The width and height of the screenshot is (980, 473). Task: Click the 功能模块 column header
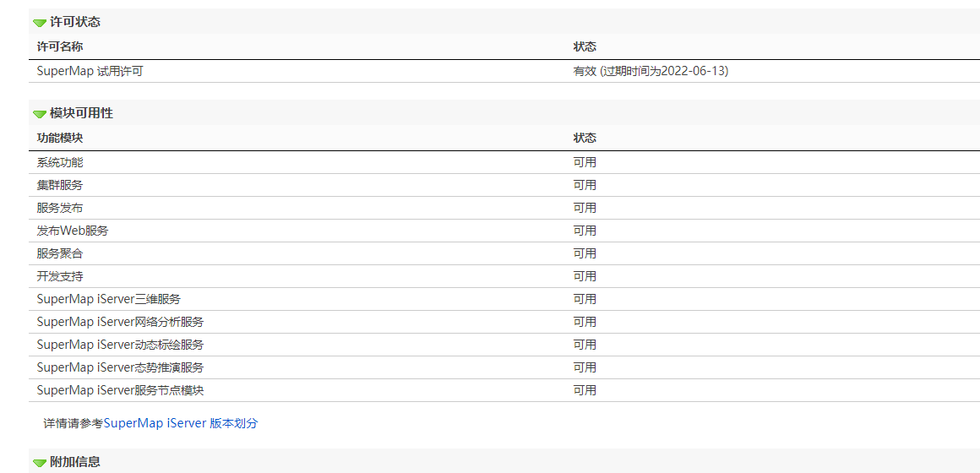pos(60,138)
